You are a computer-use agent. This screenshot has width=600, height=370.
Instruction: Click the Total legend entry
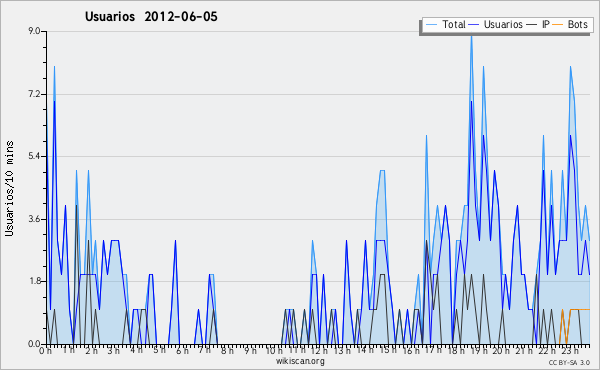click(446, 24)
